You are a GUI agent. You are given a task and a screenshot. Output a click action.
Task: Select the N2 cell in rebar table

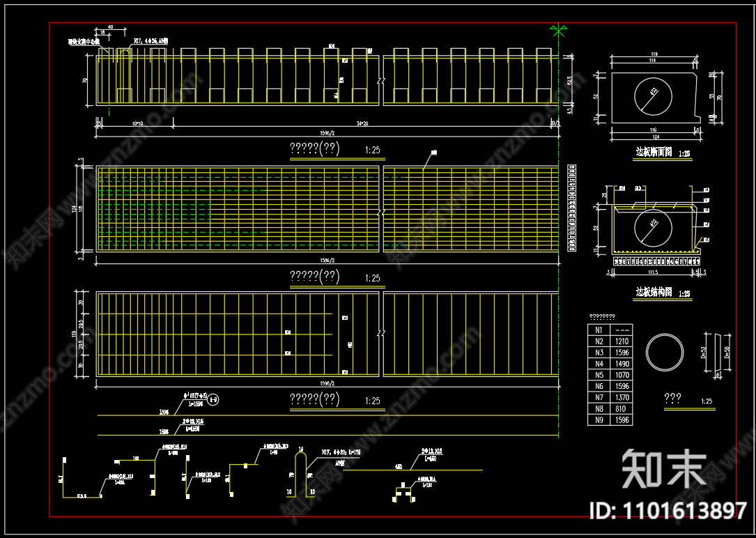(599, 341)
